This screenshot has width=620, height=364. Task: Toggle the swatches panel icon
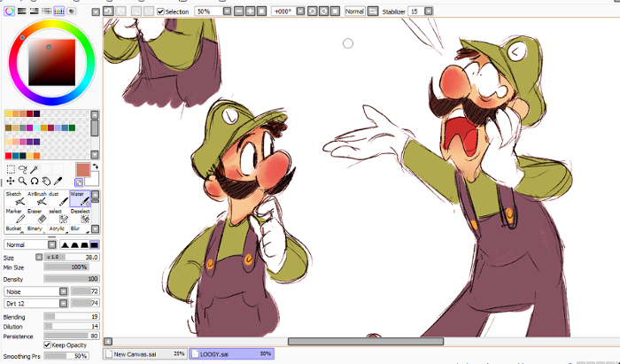59,11
